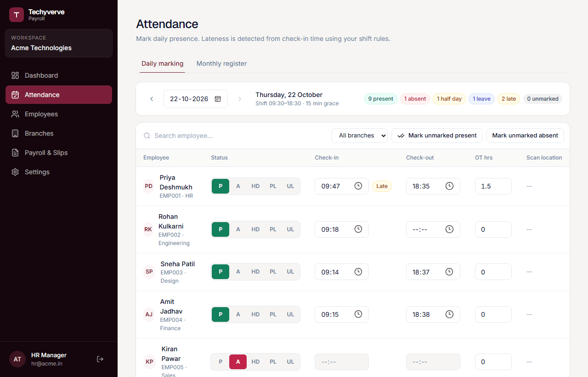Click Rohan Kulkarni's OT hrs field

pyautogui.click(x=493, y=229)
